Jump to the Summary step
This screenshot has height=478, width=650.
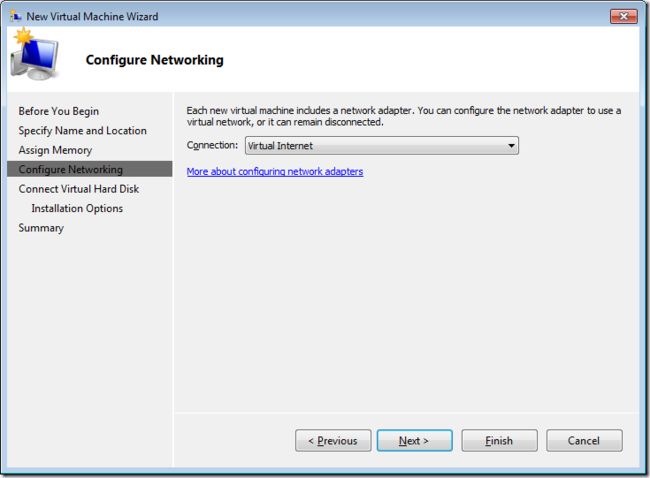tap(41, 228)
